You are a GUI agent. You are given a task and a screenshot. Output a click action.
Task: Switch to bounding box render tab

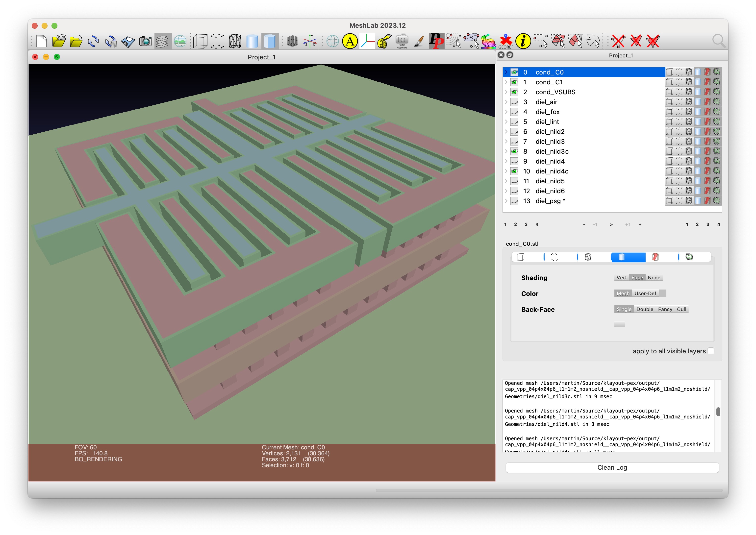click(x=528, y=257)
